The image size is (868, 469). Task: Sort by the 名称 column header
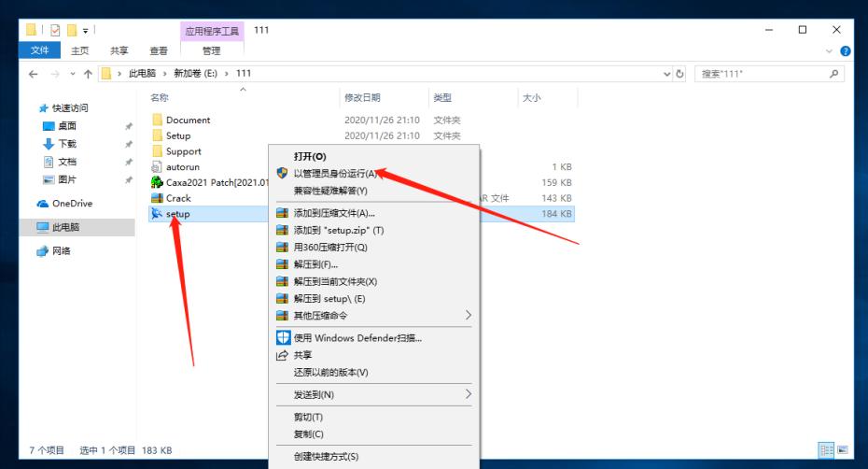(160, 97)
